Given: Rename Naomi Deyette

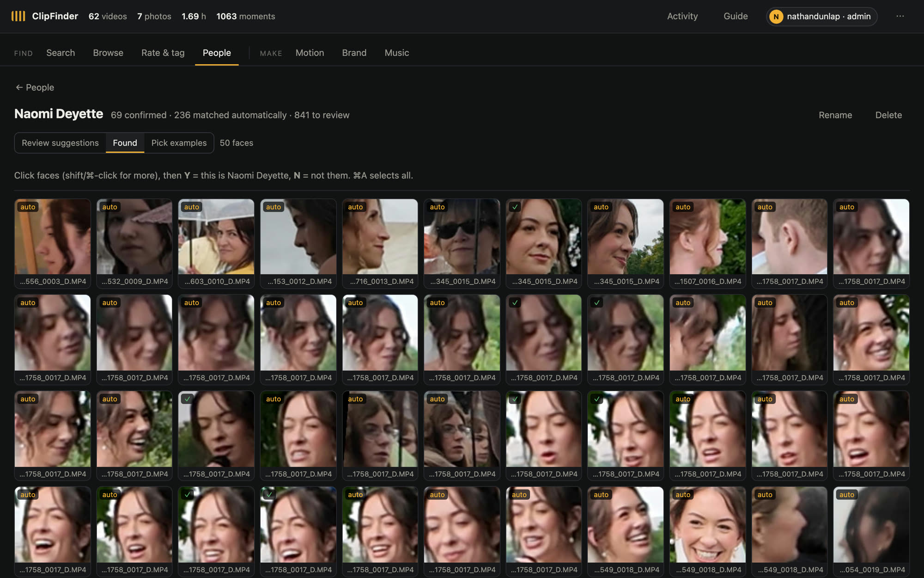Looking at the screenshot, I should point(835,115).
